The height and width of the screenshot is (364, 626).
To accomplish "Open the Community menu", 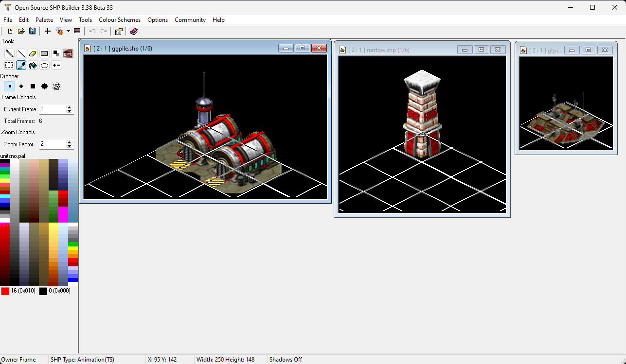I will [x=190, y=20].
